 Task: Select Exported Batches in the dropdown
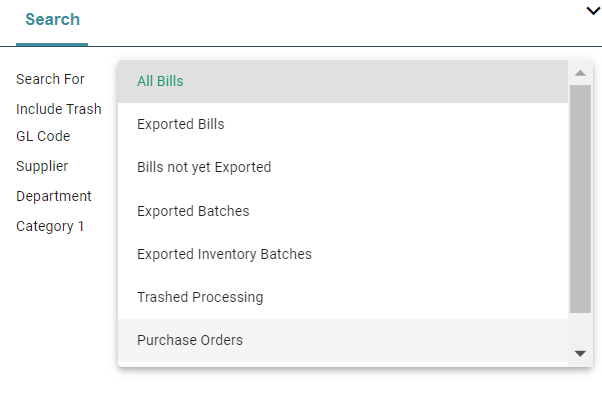(x=193, y=211)
